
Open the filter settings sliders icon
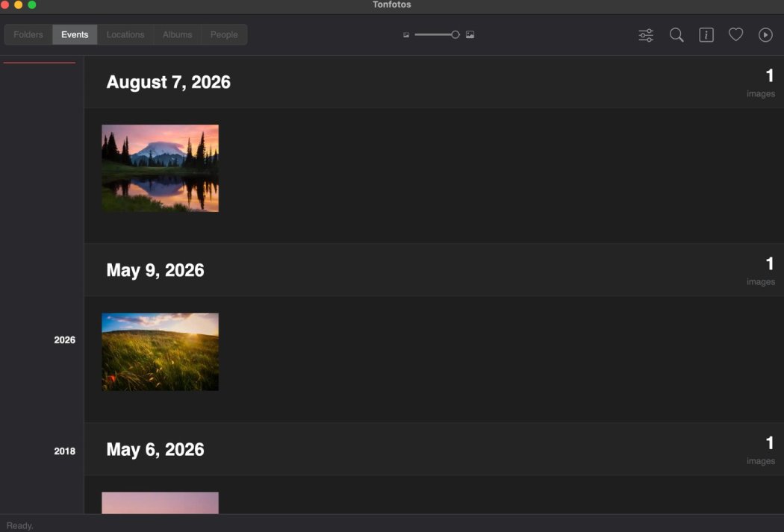(x=646, y=35)
